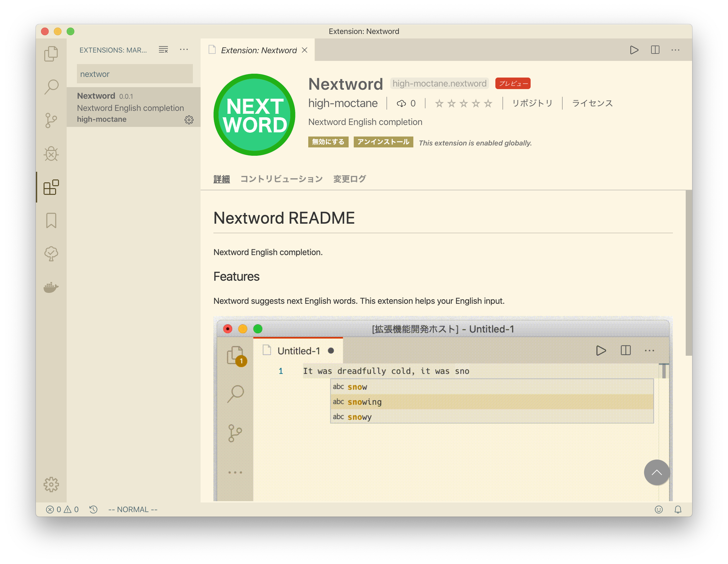Click the five-star rating widget
728x564 pixels.
coord(464,103)
